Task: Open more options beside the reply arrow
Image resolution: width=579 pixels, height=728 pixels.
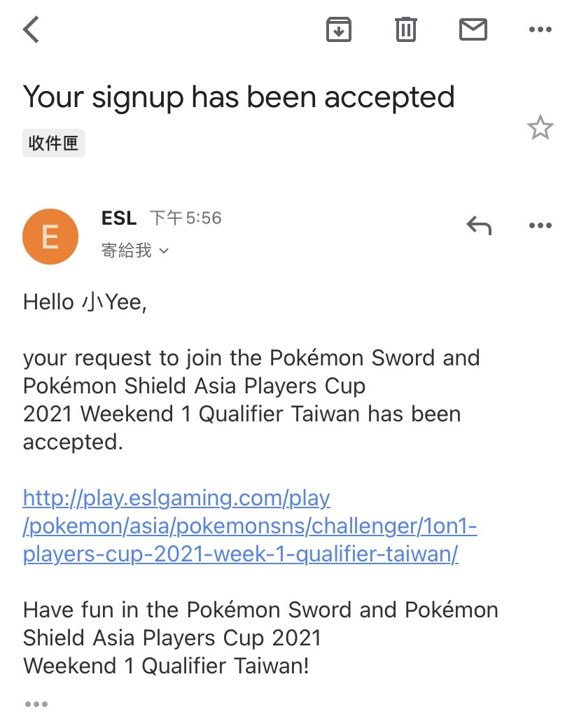Action: (x=540, y=225)
